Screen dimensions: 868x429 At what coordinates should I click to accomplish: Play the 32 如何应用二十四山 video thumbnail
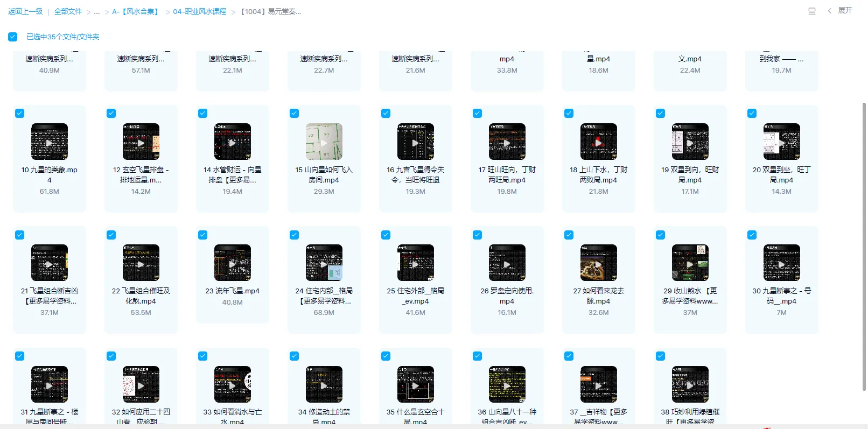[141, 384]
